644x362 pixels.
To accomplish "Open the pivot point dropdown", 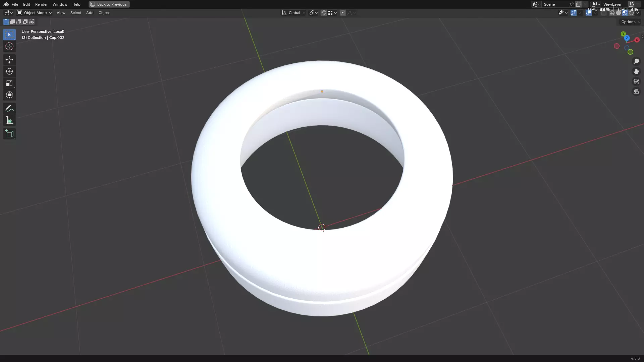I will click(313, 13).
